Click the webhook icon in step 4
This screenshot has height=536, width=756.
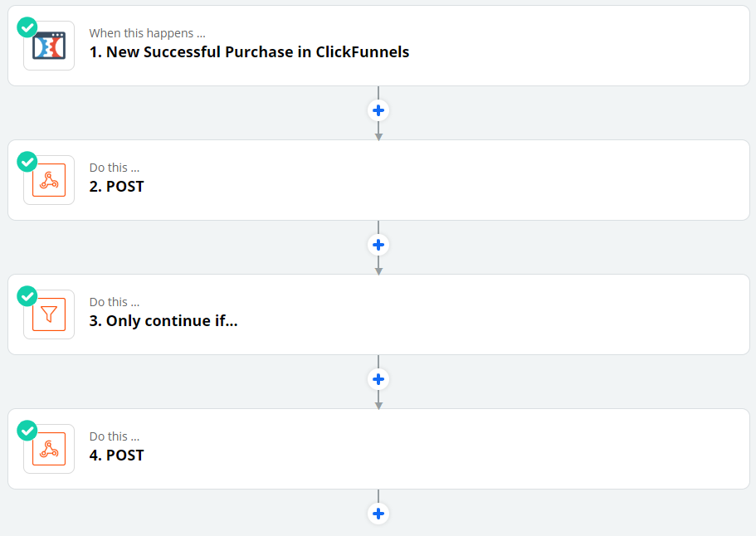click(x=49, y=449)
